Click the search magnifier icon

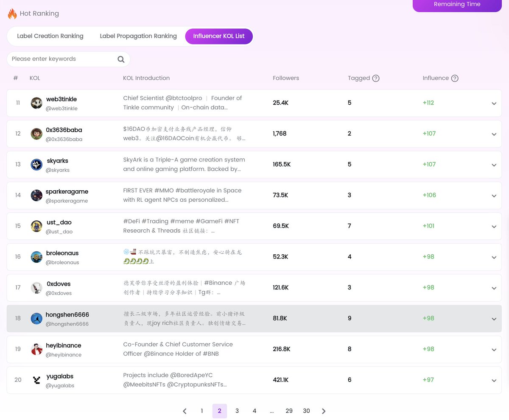click(121, 59)
